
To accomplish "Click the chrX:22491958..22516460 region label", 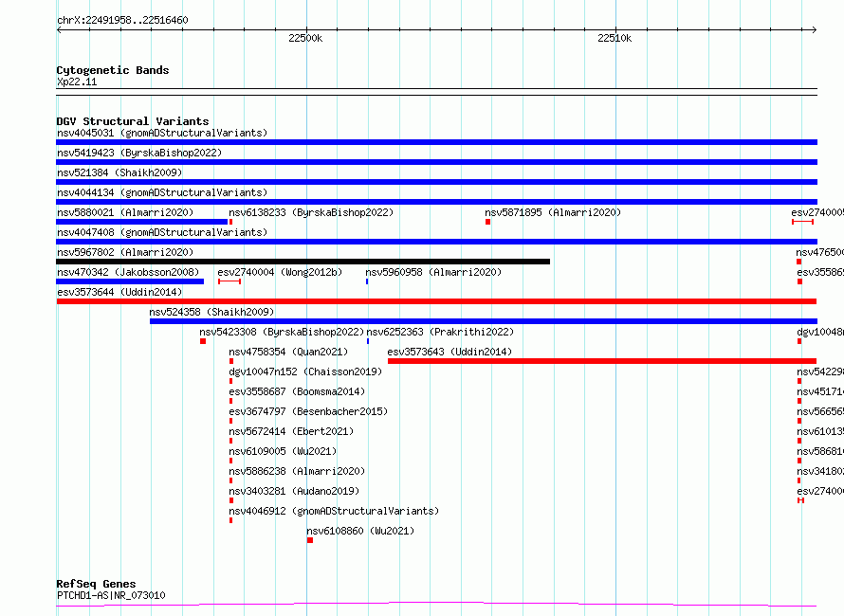I will [122, 20].
